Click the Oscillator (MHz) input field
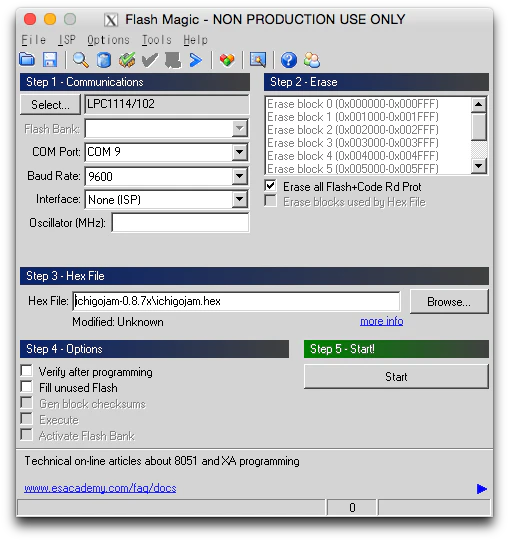 coord(180,223)
